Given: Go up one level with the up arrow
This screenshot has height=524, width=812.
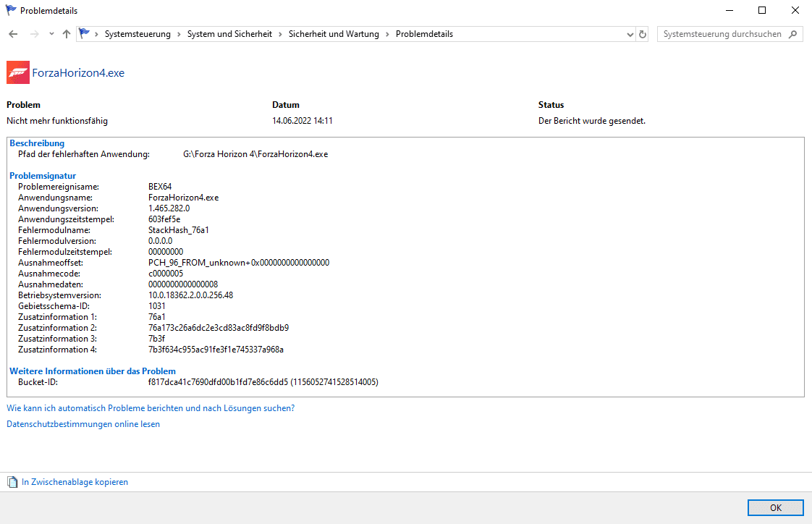Looking at the screenshot, I should [67, 34].
